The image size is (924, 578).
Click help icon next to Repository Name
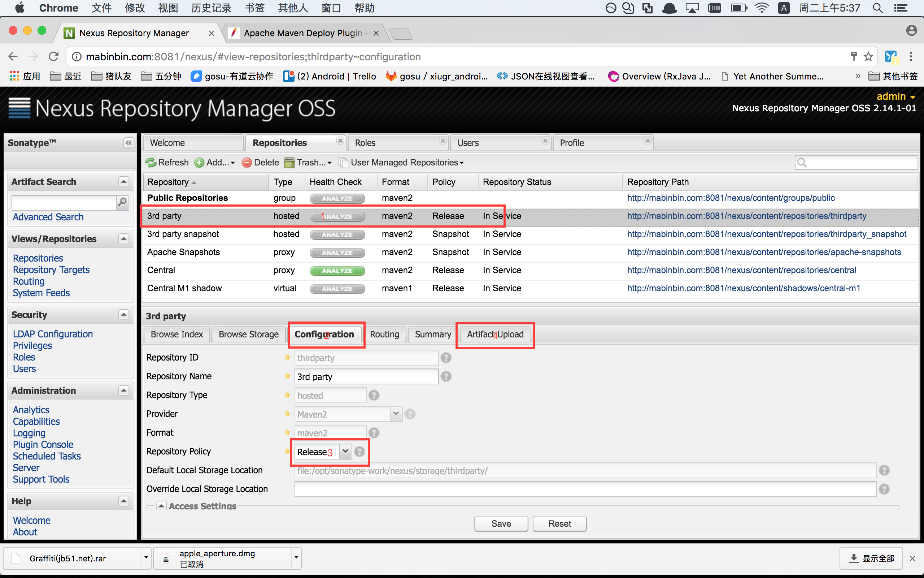446,376
